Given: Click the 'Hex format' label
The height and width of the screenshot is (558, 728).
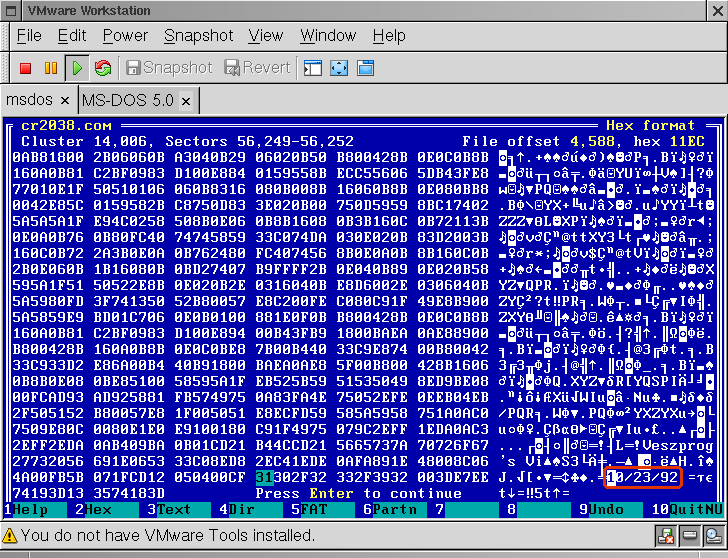Looking at the screenshot, I should (650, 126).
